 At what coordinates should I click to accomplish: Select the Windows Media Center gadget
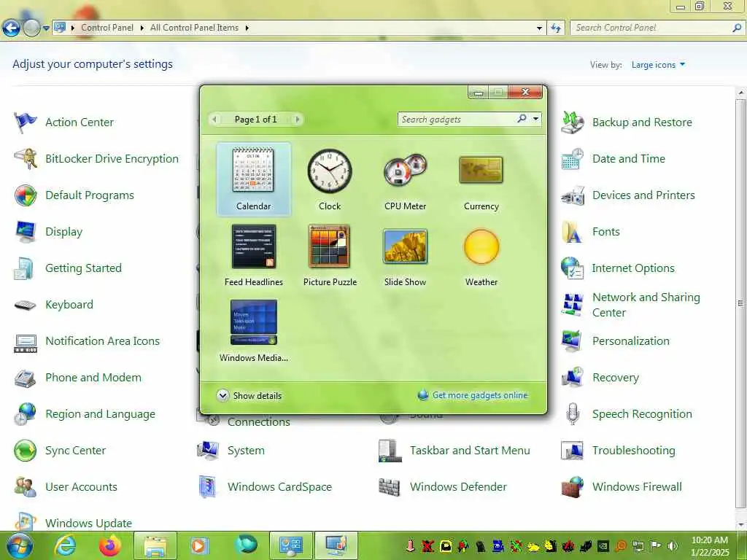(253, 331)
